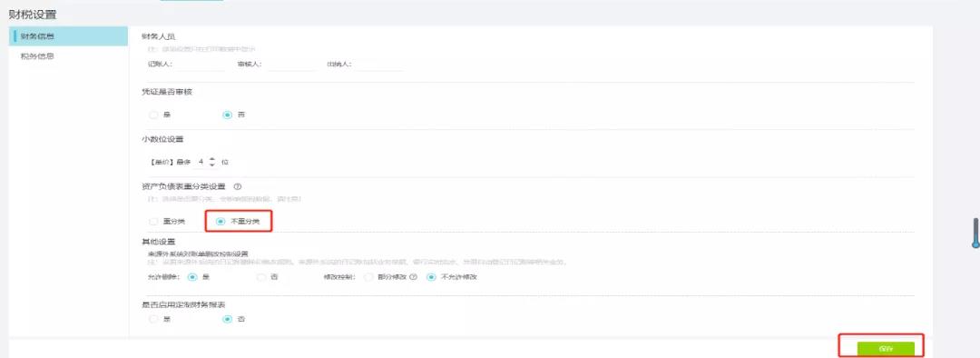Decrease 单价 decimal places with down arrow

click(x=211, y=164)
